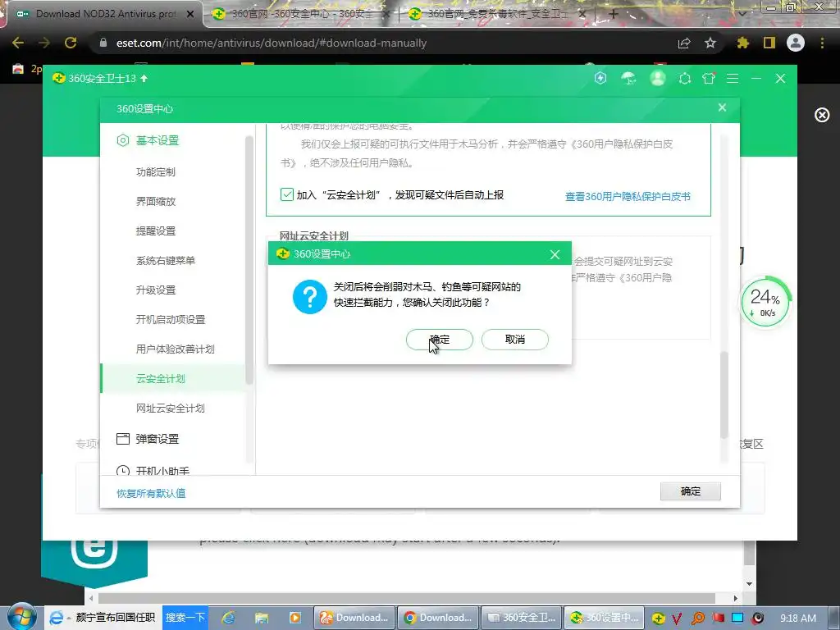The width and height of the screenshot is (840, 630).
Task: Click the 24% speed floating ball widget
Action: click(x=765, y=302)
